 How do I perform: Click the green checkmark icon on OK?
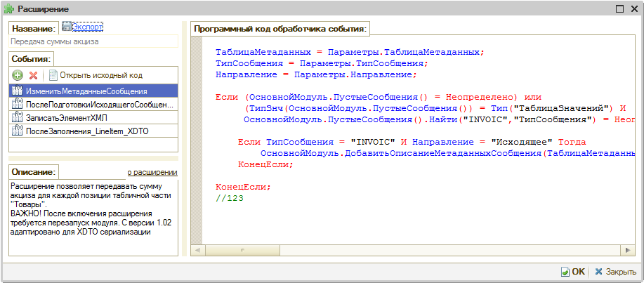click(565, 272)
